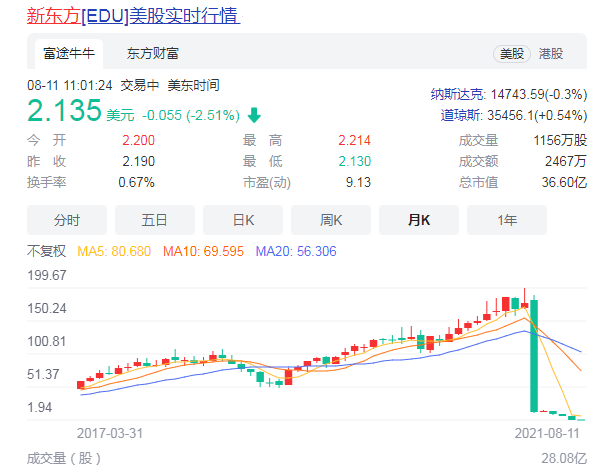Open the 新东方[EDU]美股实时行情 title link
This screenshot has height=470, width=596.
[x=133, y=16]
